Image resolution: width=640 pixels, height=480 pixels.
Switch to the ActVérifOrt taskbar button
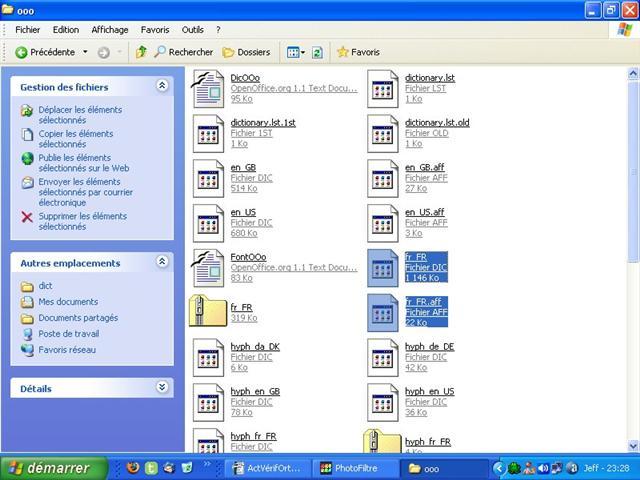pos(268,468)
